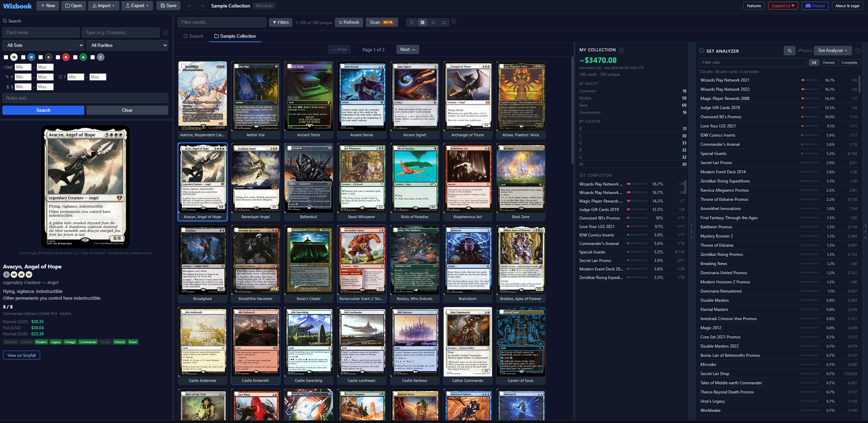Click the redo arrow icon
The width and height of the screenshot is (868, 423).
point(203,6)
